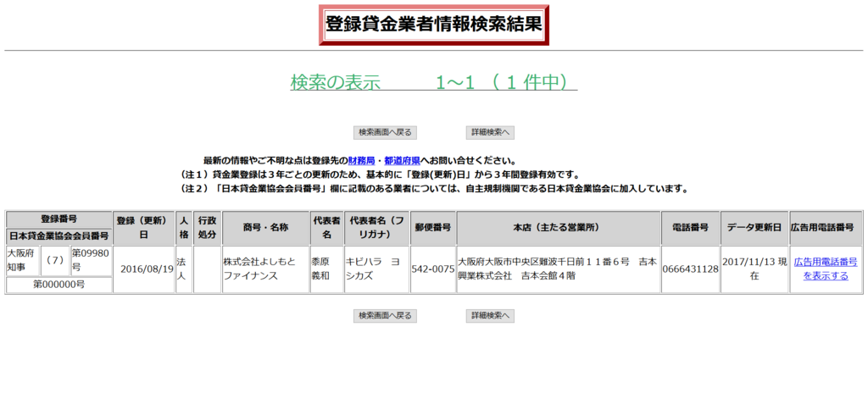Select the 第09980号 registration number cell

click(x=92, y=261)
